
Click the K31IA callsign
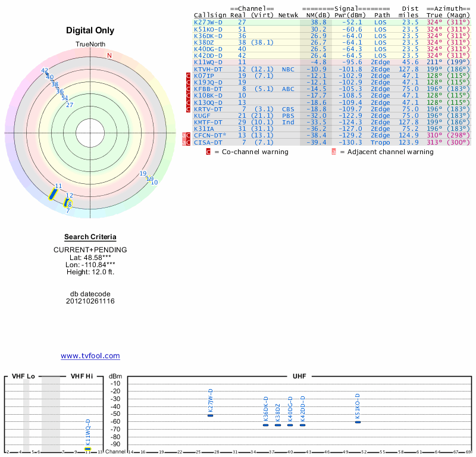204,129
